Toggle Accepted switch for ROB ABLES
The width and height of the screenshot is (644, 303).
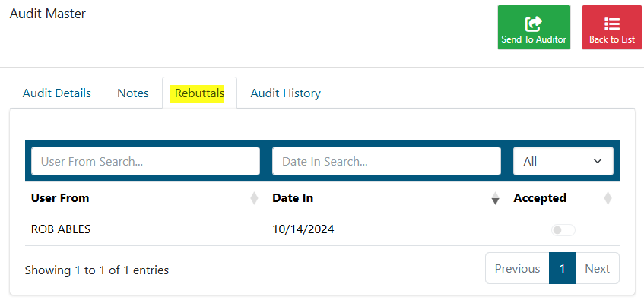tap(563, 230)
